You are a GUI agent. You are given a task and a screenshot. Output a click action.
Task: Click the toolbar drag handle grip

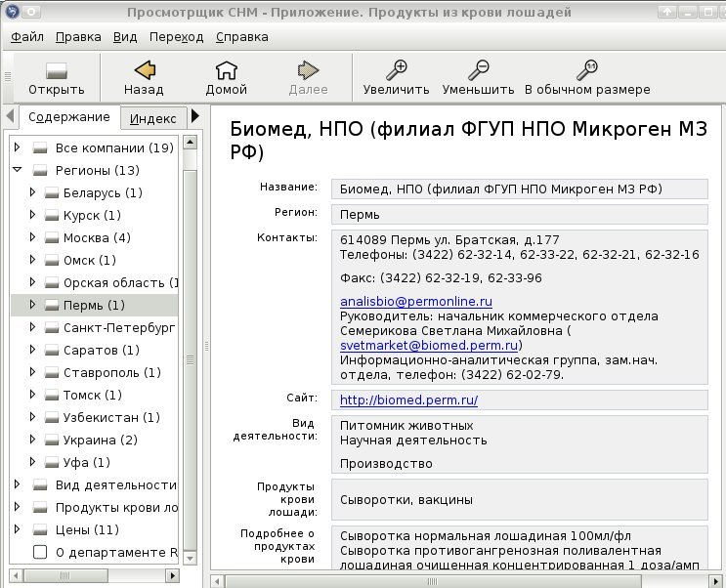(x=8, y=77)
